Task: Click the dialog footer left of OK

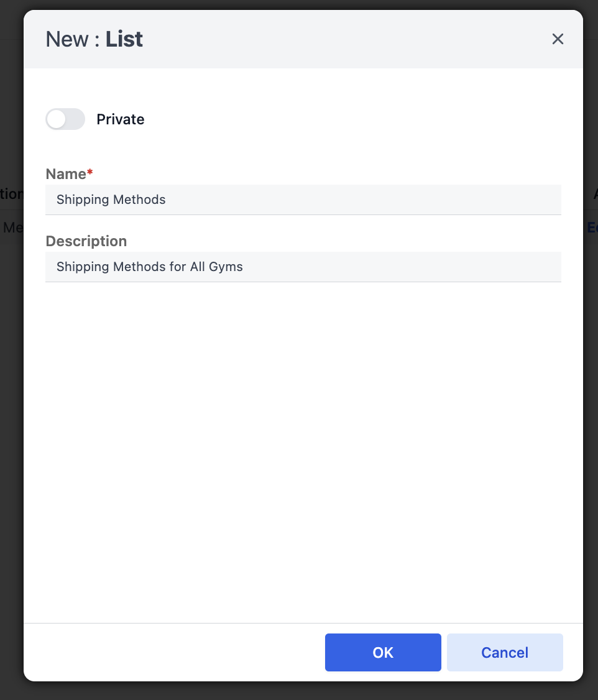Action: (x=174, y=652)
